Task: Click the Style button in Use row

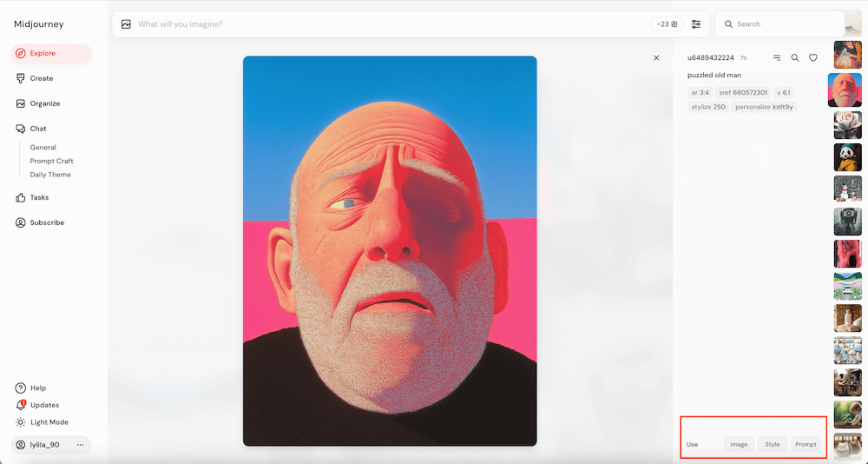Action: click(x=772, y=444)
